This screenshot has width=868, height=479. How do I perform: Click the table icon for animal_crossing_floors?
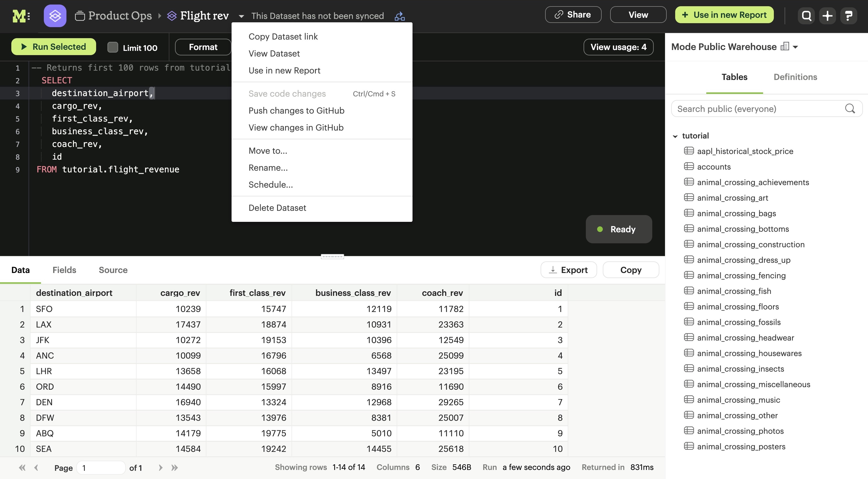[x=689, y=306]
